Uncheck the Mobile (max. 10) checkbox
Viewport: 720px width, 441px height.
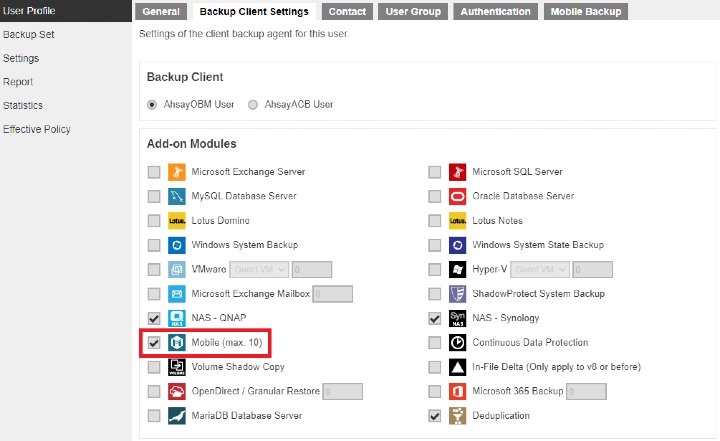click(154, 342)
